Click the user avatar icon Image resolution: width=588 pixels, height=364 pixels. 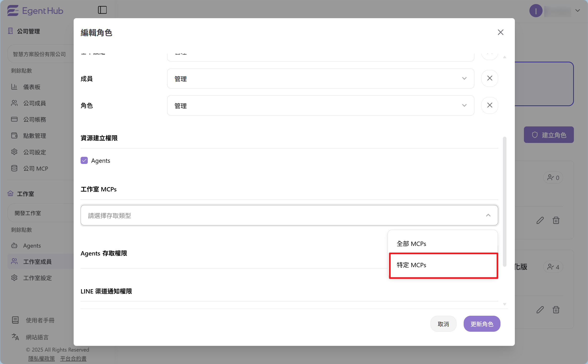click(535, 11)
